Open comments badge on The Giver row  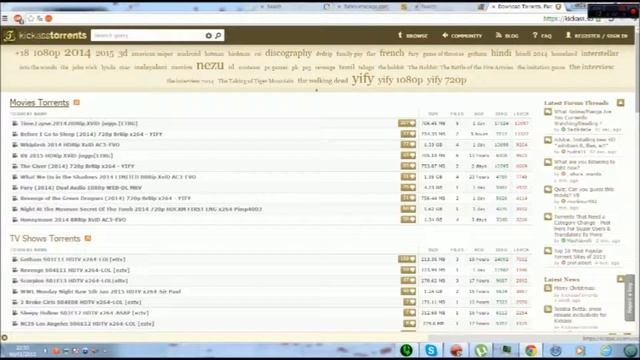[408, 166]
